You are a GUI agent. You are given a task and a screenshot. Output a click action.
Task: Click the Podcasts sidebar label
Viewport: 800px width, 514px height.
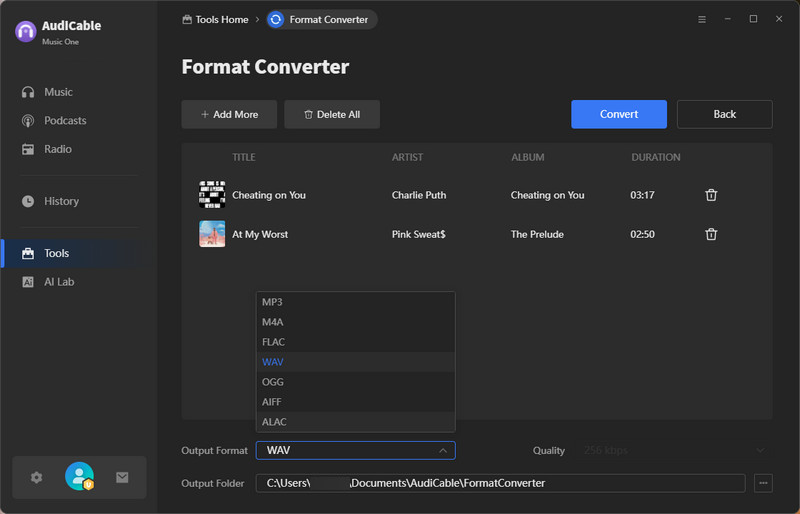point(65,120)
